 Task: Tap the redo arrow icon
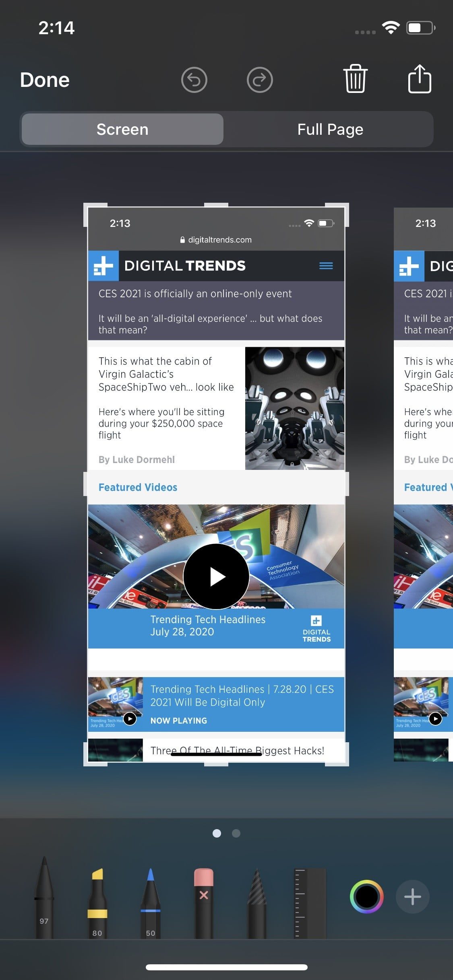point(260,80)
